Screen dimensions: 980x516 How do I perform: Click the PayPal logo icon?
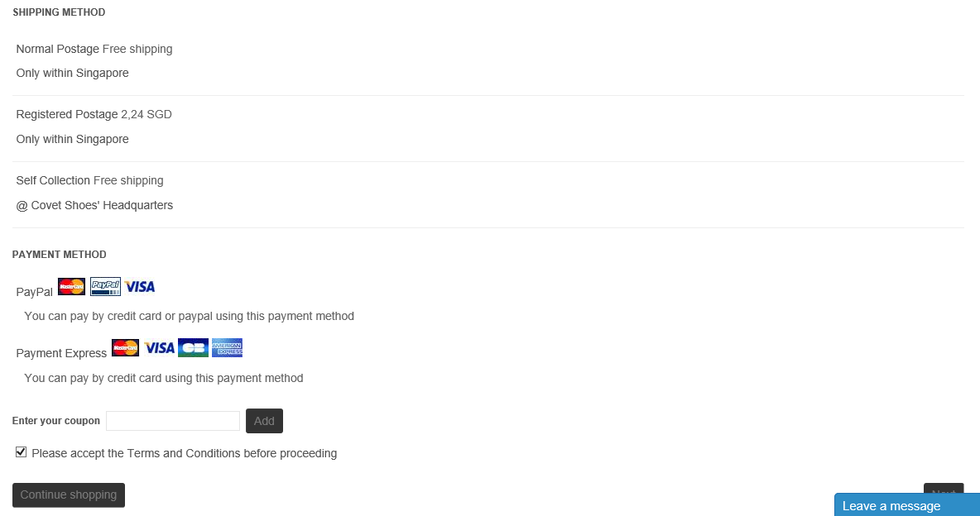105,287
